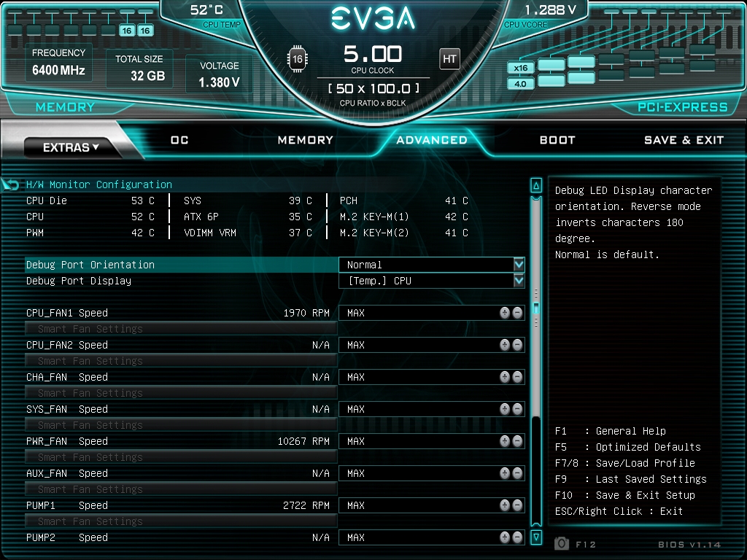Screen dimensions: 747x560
Task: Open the Debug Port Display dropdown arrow
Action: pyautogui.click(x=519, y=281)
